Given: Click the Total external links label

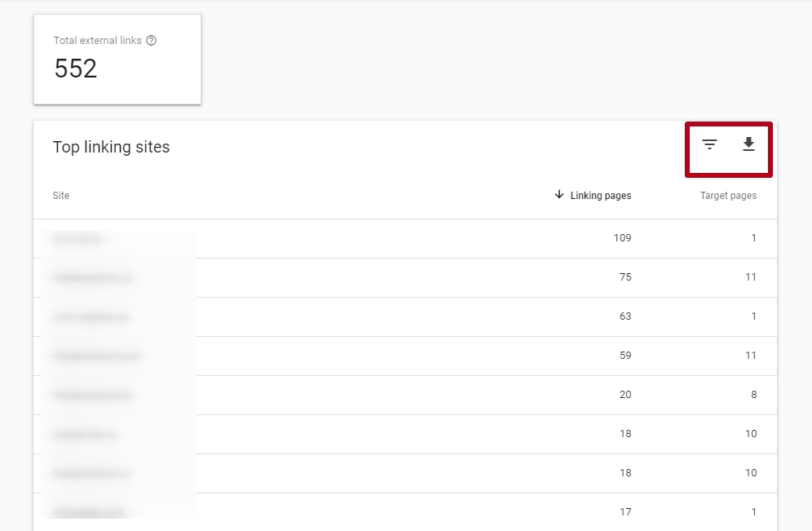Looking at the screenshot, I should coord(97,41).
